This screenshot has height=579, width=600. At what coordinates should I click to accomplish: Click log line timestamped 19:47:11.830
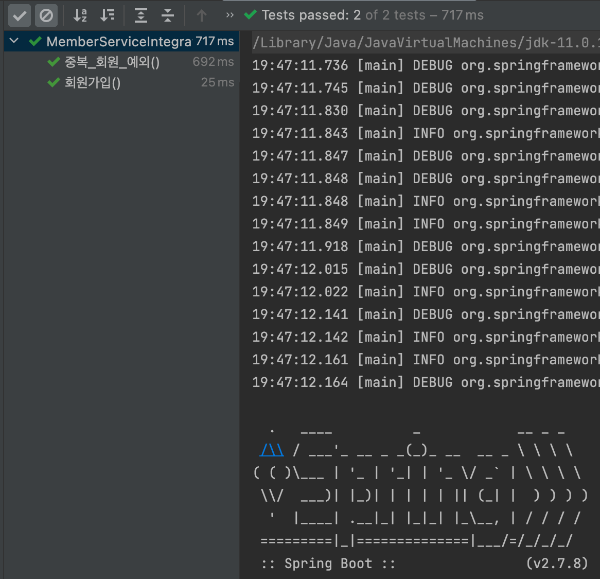tap(426, 111)
